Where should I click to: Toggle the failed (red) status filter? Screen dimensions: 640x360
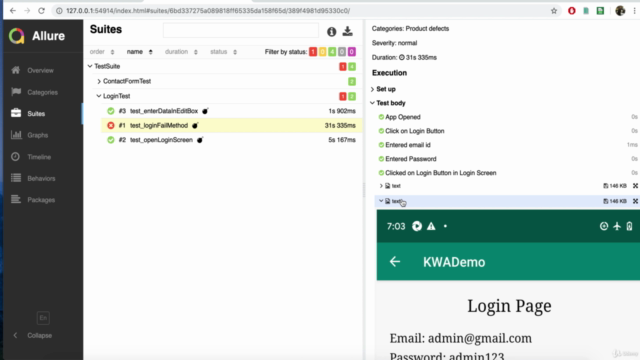coord(313,52)
